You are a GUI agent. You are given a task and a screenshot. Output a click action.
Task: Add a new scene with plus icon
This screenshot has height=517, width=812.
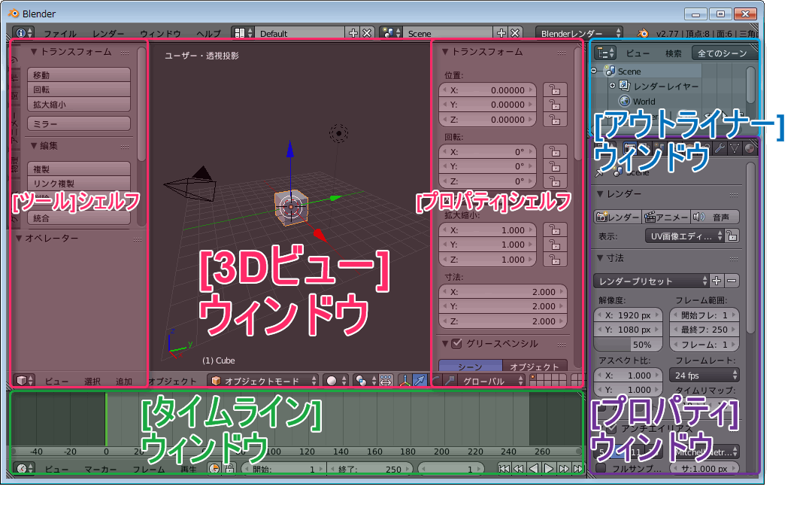pyautogui.click(x=501, y=33)
